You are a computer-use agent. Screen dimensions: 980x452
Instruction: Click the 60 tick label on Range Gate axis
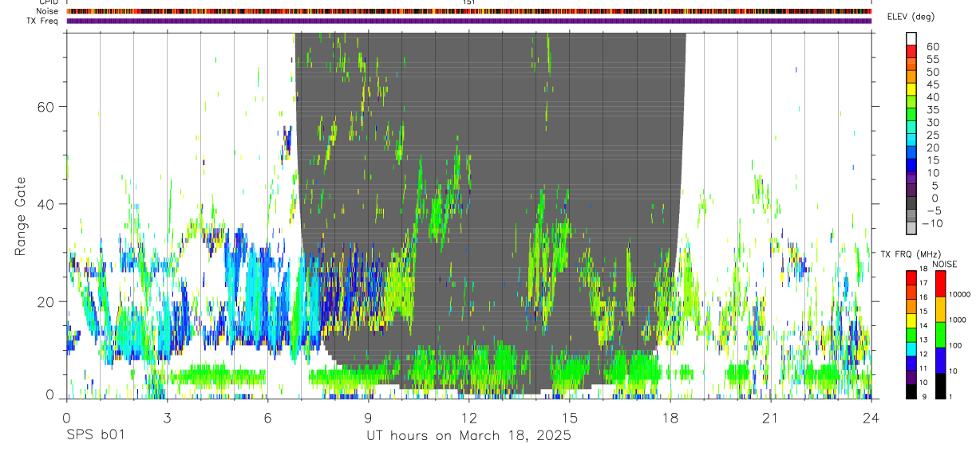[45, 107]
